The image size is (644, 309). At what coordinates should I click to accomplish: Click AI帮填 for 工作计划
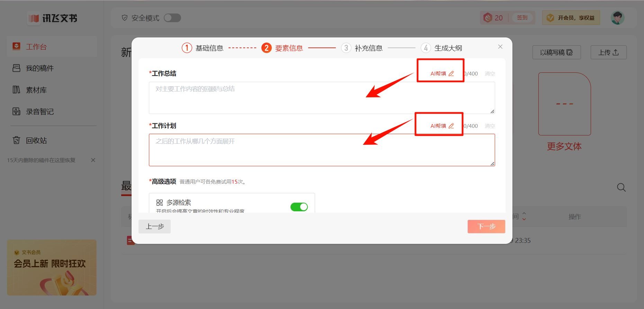[x=442, y=126]
